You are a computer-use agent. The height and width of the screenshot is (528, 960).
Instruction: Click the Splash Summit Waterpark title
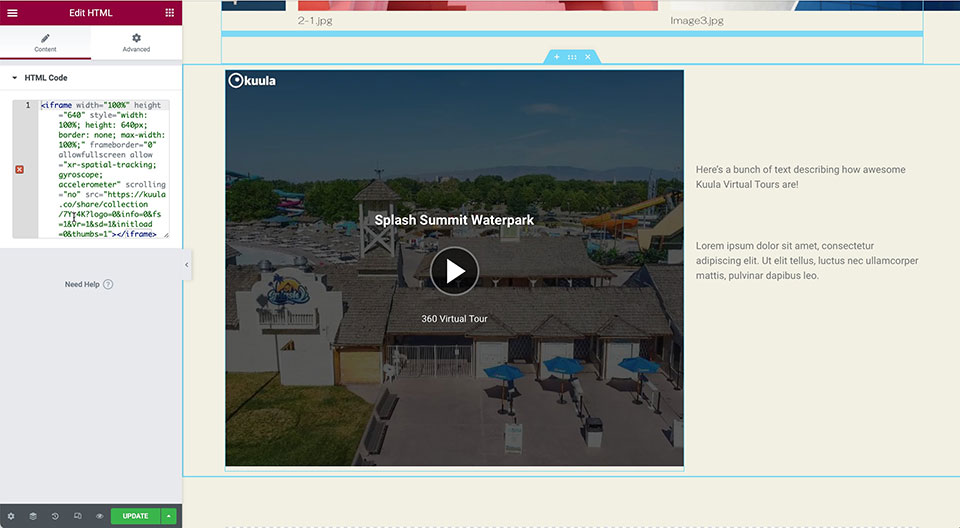pos(454,220)
